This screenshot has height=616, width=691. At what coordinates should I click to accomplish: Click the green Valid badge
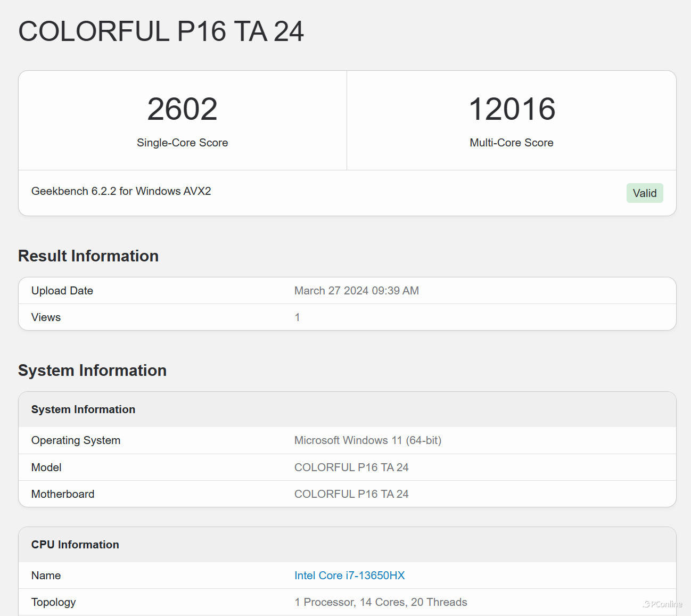[644, 193]
